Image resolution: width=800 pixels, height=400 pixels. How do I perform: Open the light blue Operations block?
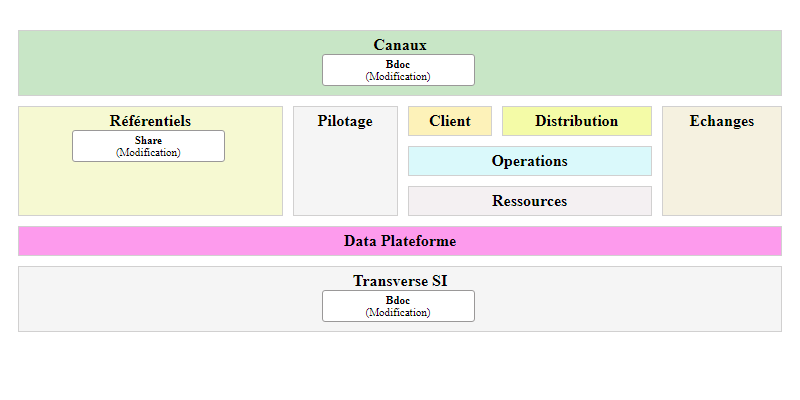tap(529, 161)
